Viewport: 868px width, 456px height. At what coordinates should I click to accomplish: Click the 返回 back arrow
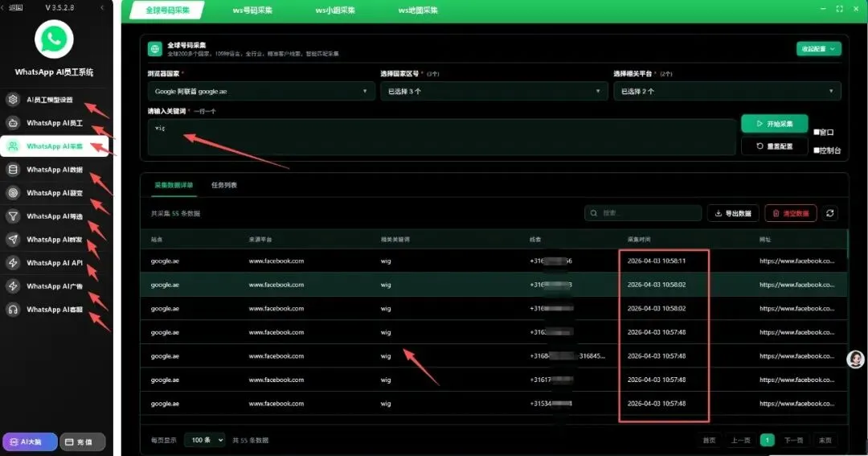[x=12, y=7]
